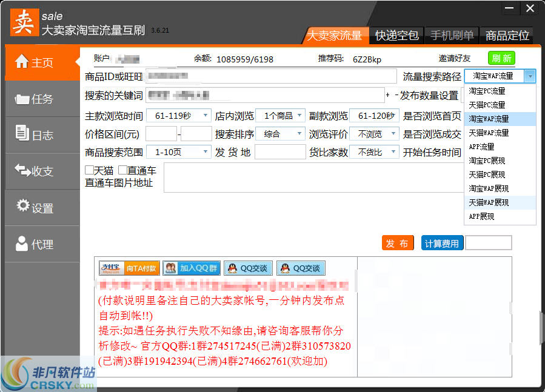Image resolution: width=545 pixels, height=392 pixels.
Task: Click the green 刷新 refresh button
Action: (501, 58)
